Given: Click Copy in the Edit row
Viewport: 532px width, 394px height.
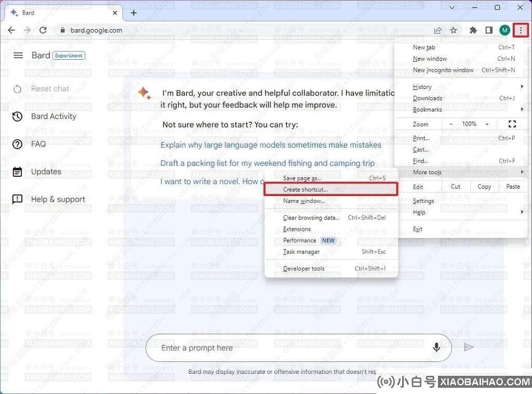Looking at the screenshot, I should pyautogui.click(x=485, y=187).
